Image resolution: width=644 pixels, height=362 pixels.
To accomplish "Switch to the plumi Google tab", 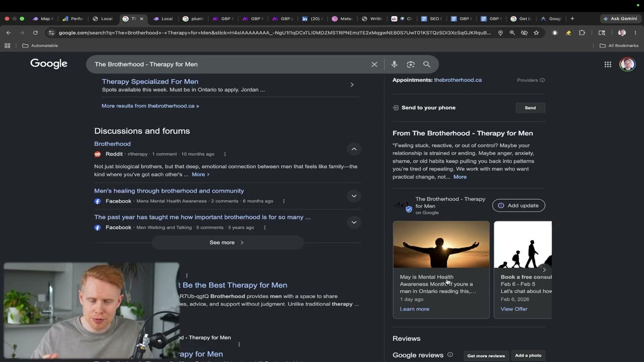I will click(193, 19).
